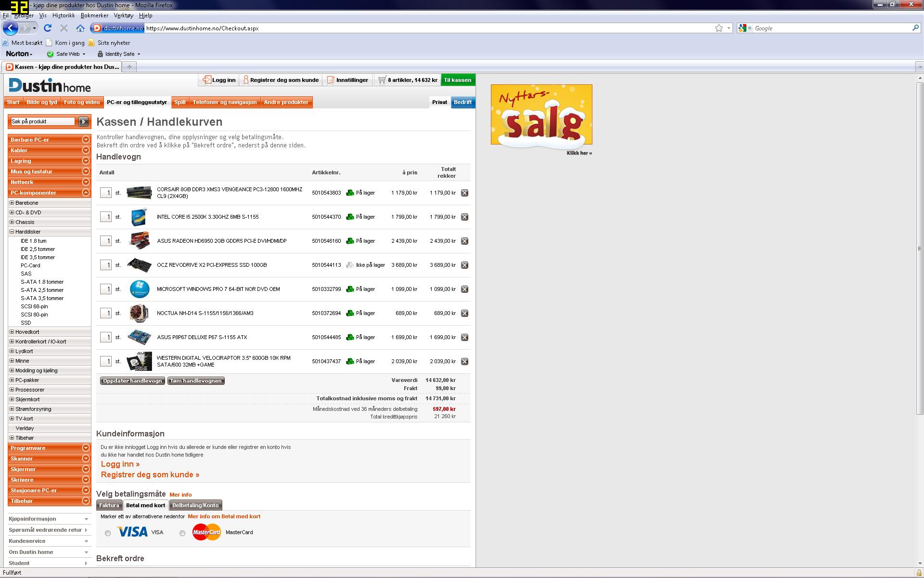This screenshot has width=924, height=578.
Task: Remove Noctua NH-D14 from the cart
Action: tap(464, 313)
